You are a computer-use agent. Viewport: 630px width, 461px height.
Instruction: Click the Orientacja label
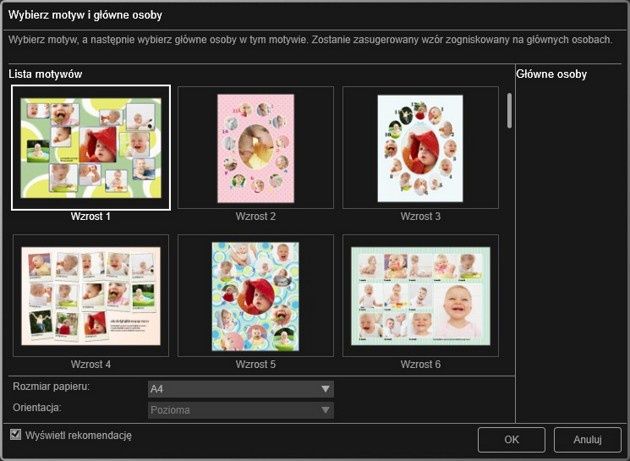(x=37, y=408)
